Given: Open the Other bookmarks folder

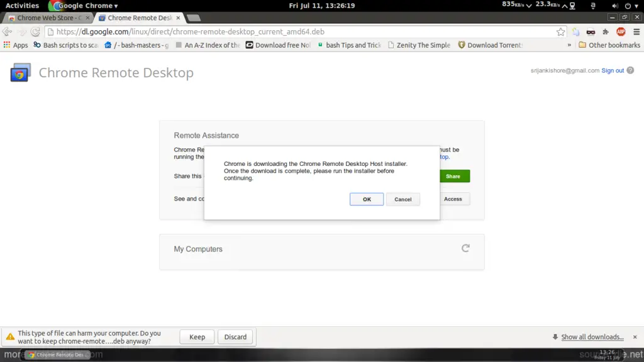Looking at the screenshot, I should pyautogui.click(x=609, y=45).
